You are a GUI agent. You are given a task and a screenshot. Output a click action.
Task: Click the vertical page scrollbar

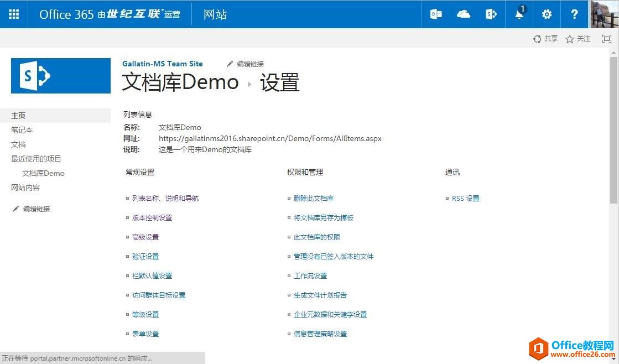(613, 131)
